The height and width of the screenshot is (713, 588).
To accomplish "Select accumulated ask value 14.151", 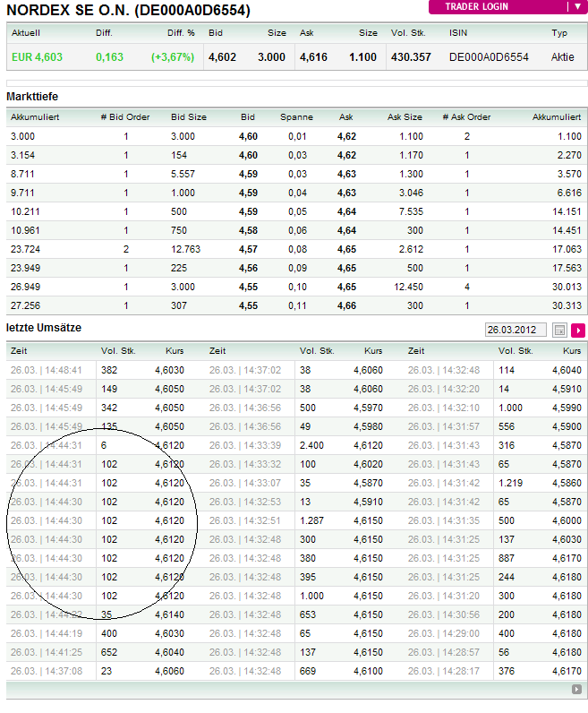I will (567, 212).
